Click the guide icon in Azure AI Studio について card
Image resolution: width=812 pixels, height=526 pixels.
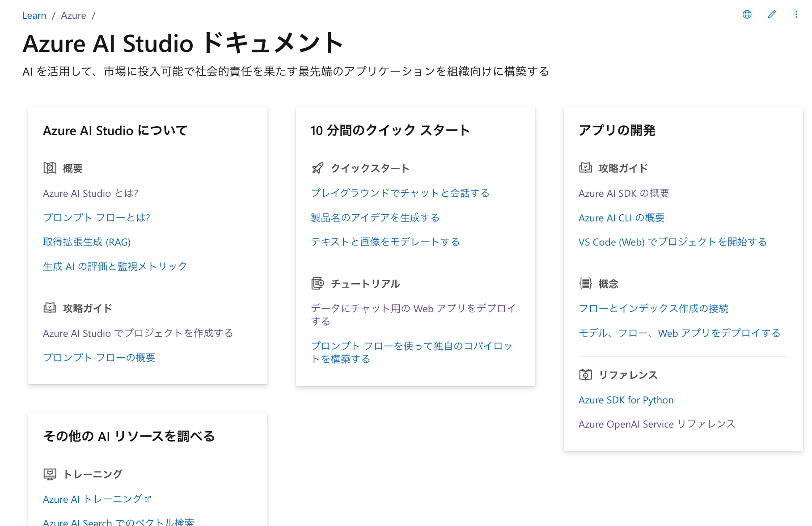[50, 308]
